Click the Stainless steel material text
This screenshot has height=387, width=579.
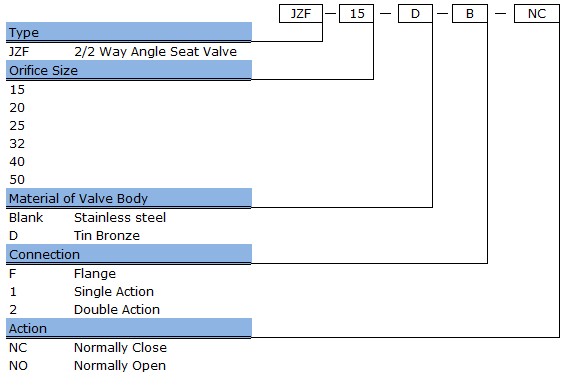click(120, 218)
